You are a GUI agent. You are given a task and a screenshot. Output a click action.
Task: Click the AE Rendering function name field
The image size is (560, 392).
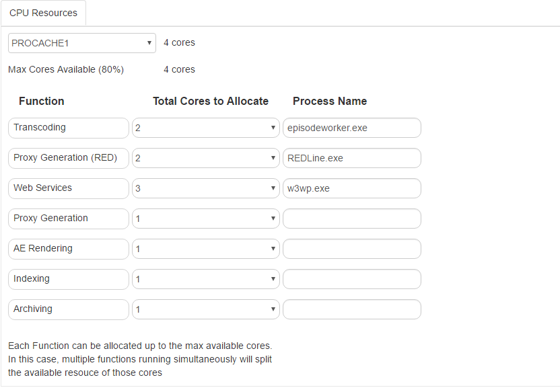tap(69, 249)
